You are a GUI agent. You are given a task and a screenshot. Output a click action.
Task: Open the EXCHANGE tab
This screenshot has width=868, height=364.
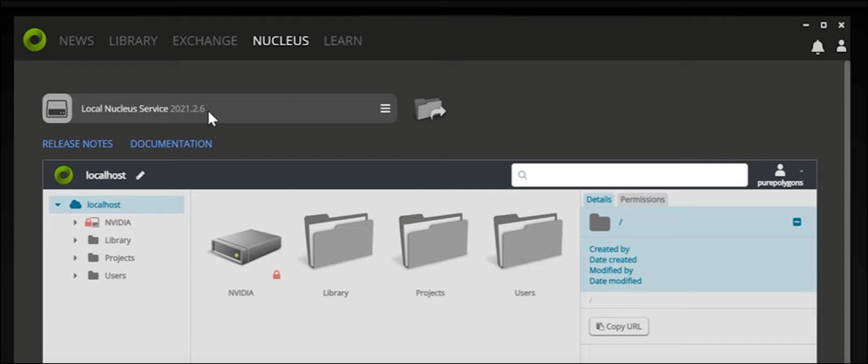click(205, 41)
